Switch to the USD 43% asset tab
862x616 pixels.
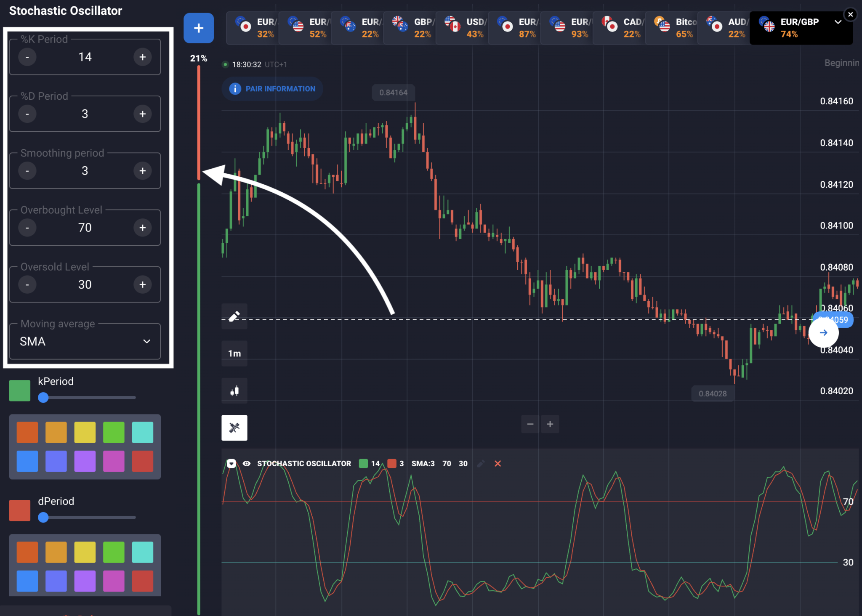click(462, 28)
